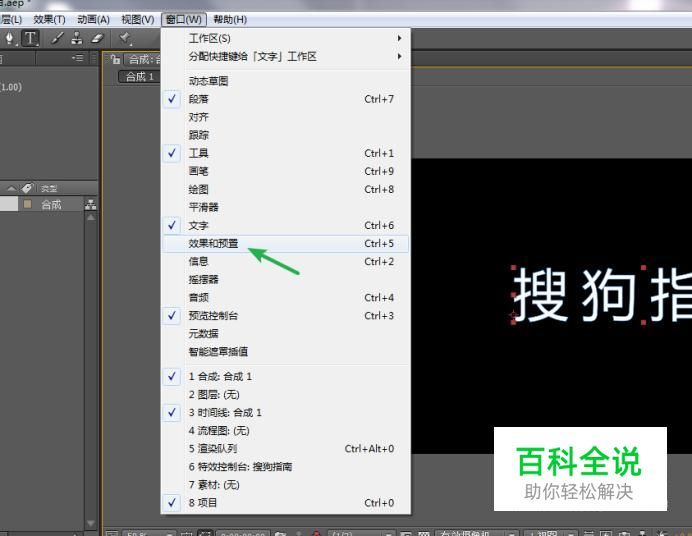The width and height of the screenshot is (692, 536).
Task: Open the 帮助(H) menu
Action: pos(229,19)
